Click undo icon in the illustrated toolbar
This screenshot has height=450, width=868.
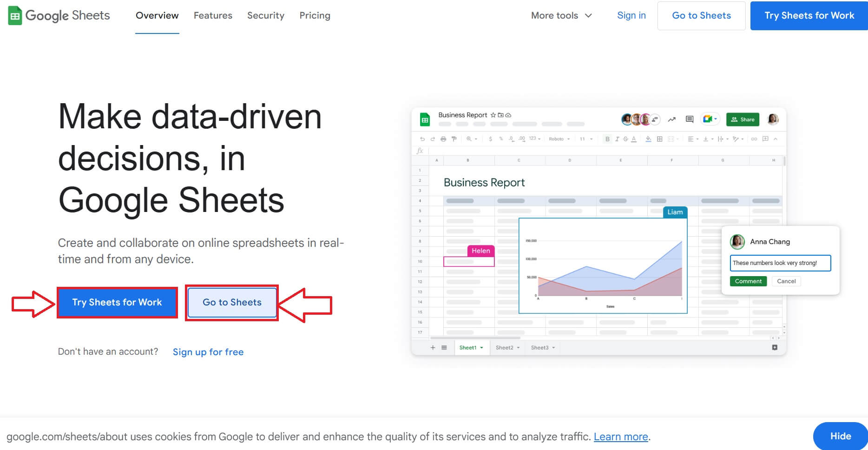(x=422, y=139)
